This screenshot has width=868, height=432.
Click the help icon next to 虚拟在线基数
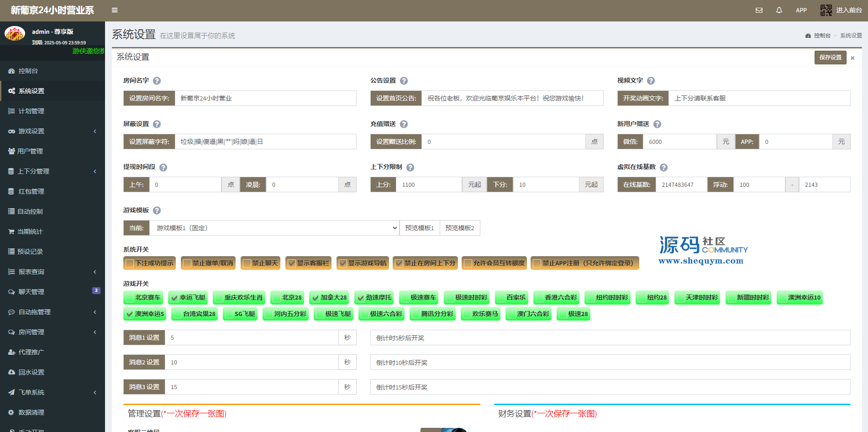coord(663,168)
